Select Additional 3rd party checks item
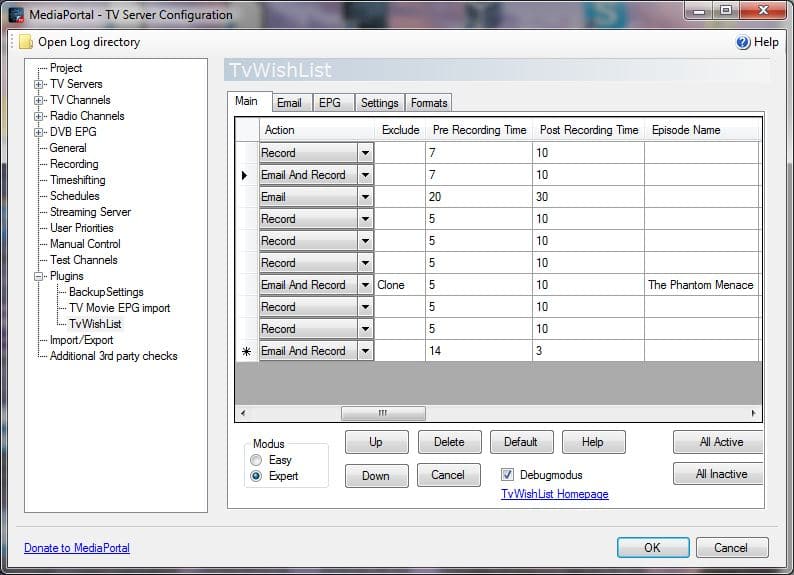 [x=113, y=356]
